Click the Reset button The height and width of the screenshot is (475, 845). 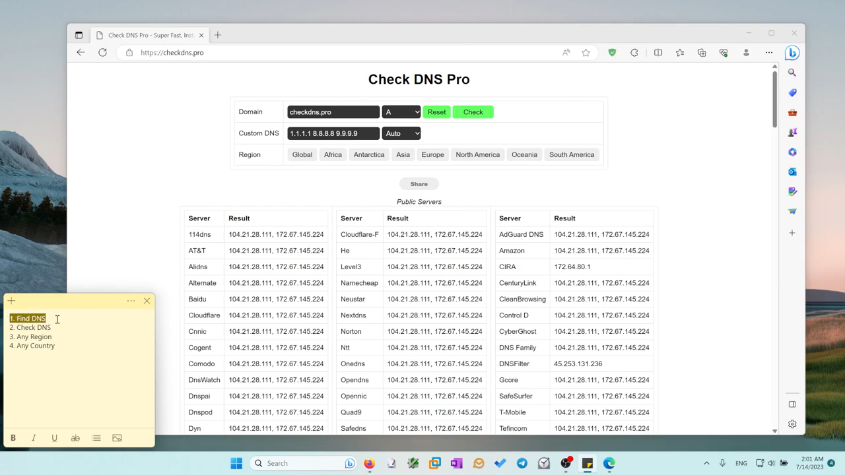437,112
